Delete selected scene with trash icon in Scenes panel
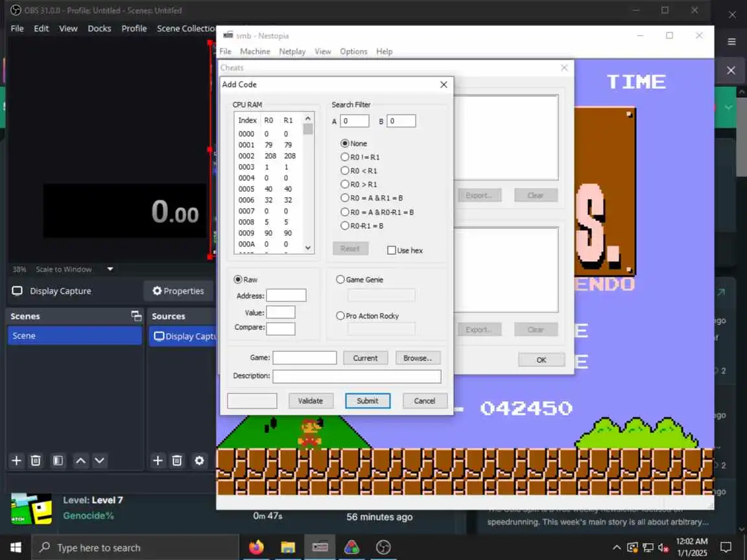The image size is (747, 560). click(x=36, y=460)
